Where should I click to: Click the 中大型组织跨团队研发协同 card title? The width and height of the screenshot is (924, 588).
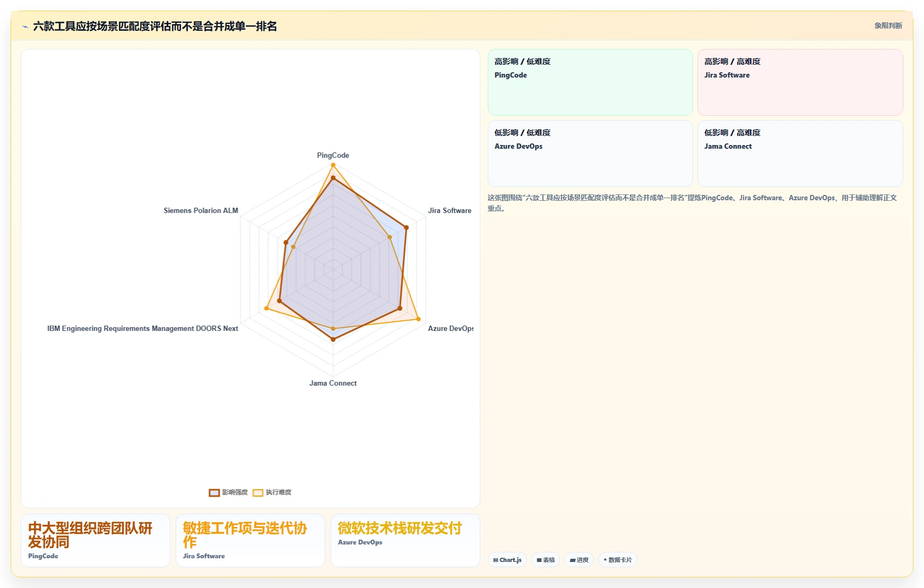(x=90, y=535)
